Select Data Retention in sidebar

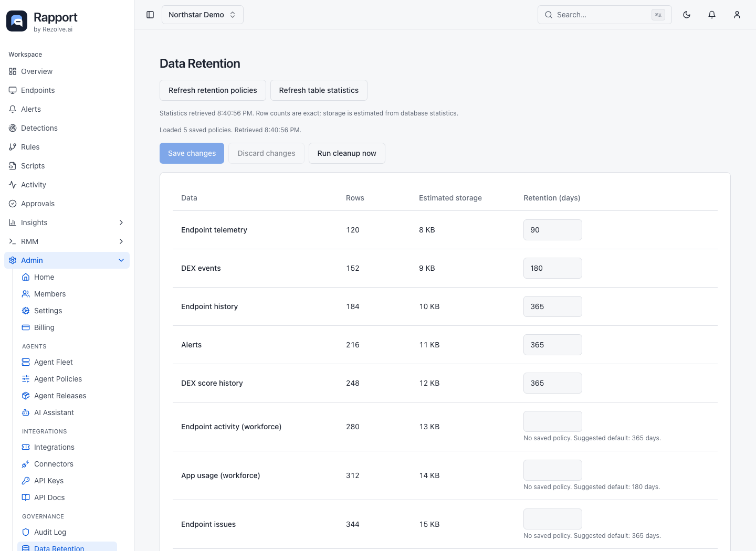pos(67,547)
